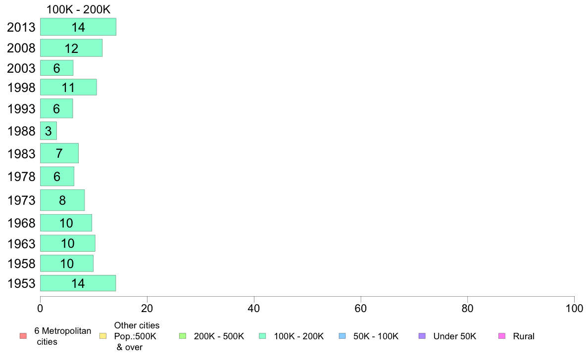Click the Rural legend label

point(524,336)
